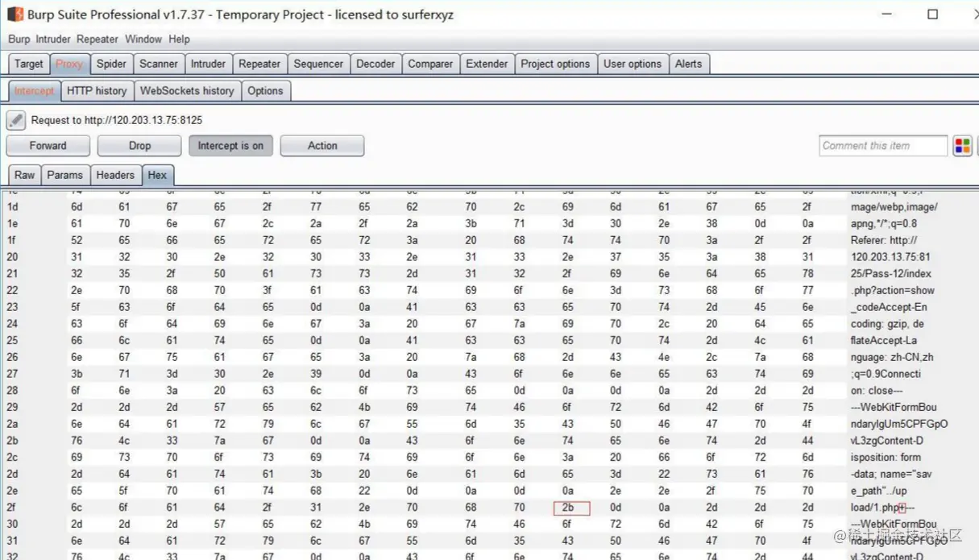Click ASCII text '25/Pass-12/index'

pos(890,273)
